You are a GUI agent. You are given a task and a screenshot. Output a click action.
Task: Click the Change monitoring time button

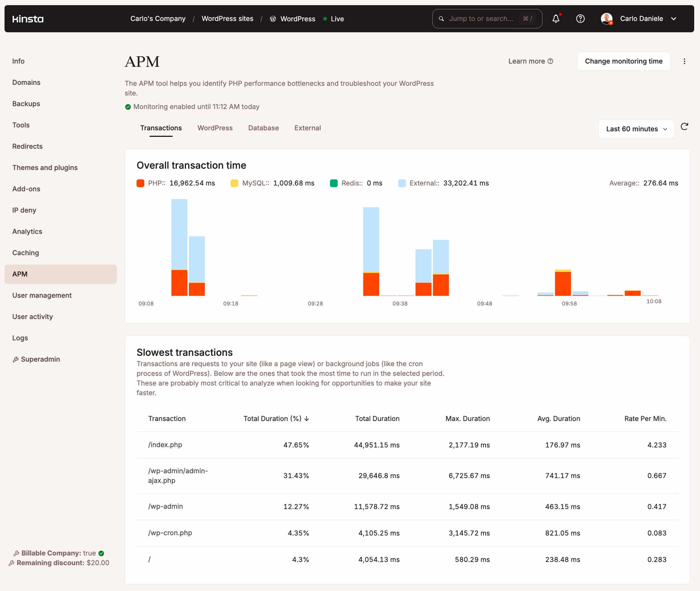click(623, 61)
